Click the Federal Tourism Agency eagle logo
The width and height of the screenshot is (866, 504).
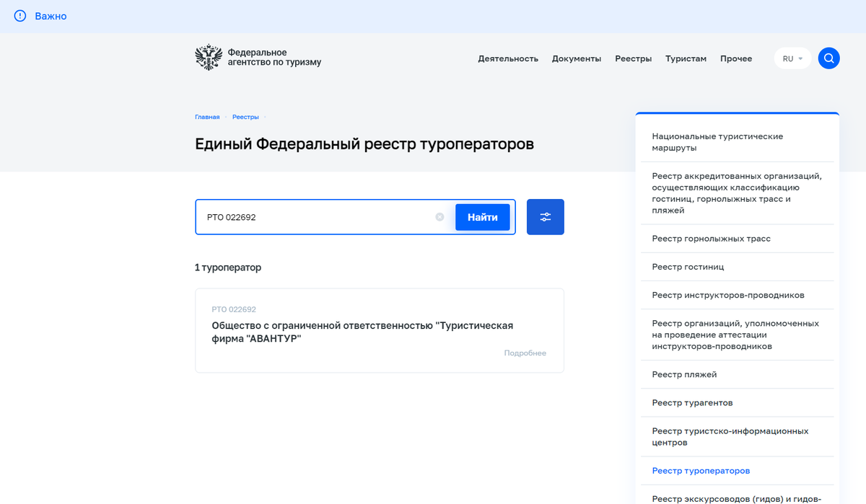click(x=209, y=58)
